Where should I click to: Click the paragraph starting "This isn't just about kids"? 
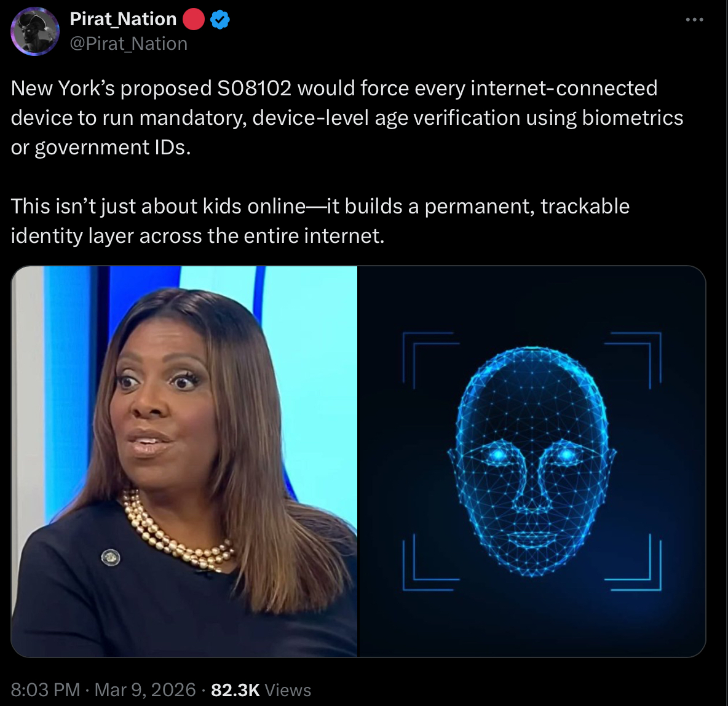click(x=320, y=221)
